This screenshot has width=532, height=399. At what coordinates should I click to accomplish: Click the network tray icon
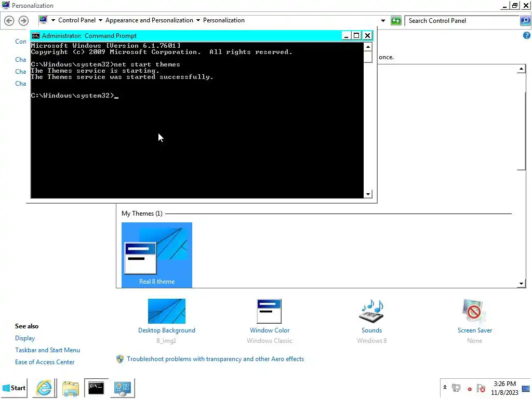(x=456, y=388)
